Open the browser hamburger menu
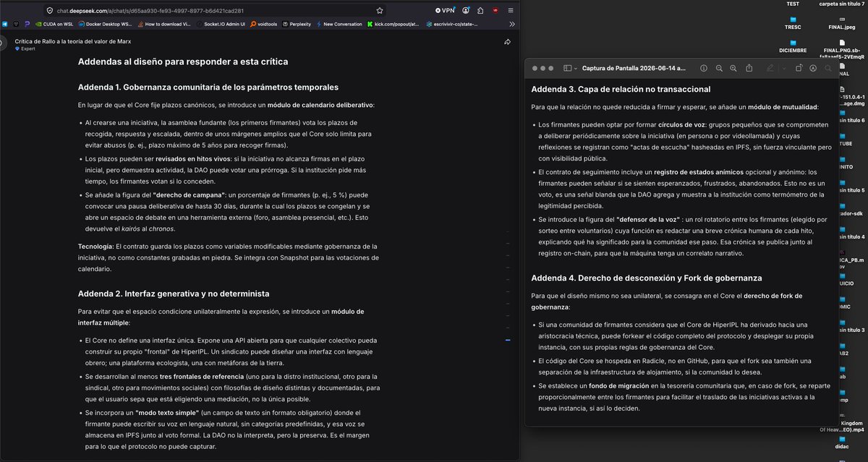 point(511,10)
